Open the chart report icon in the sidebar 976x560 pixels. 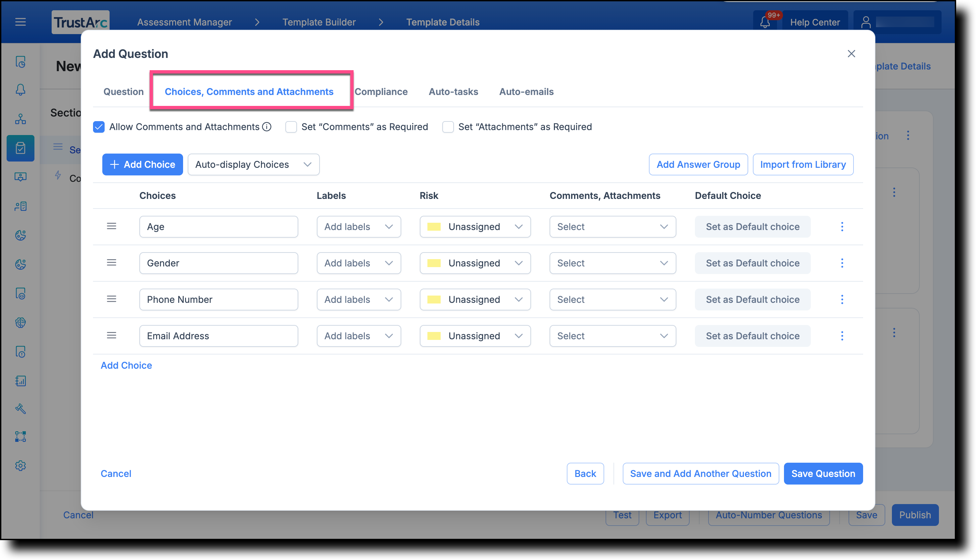point(21,381)
